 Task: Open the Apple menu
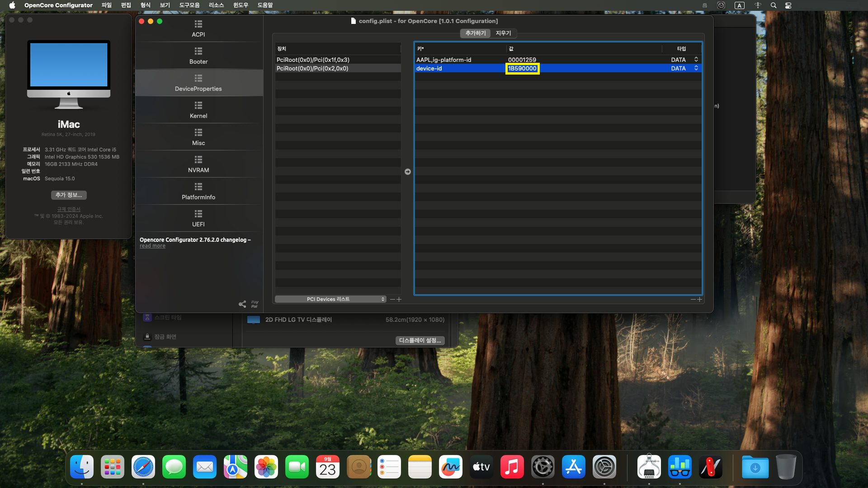[x=12, y=5]
